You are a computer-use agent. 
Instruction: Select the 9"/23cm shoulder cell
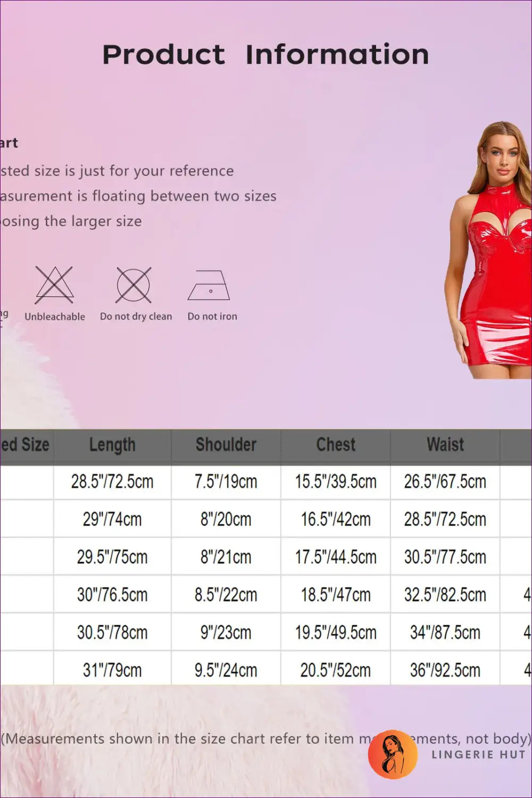(226, 633)
